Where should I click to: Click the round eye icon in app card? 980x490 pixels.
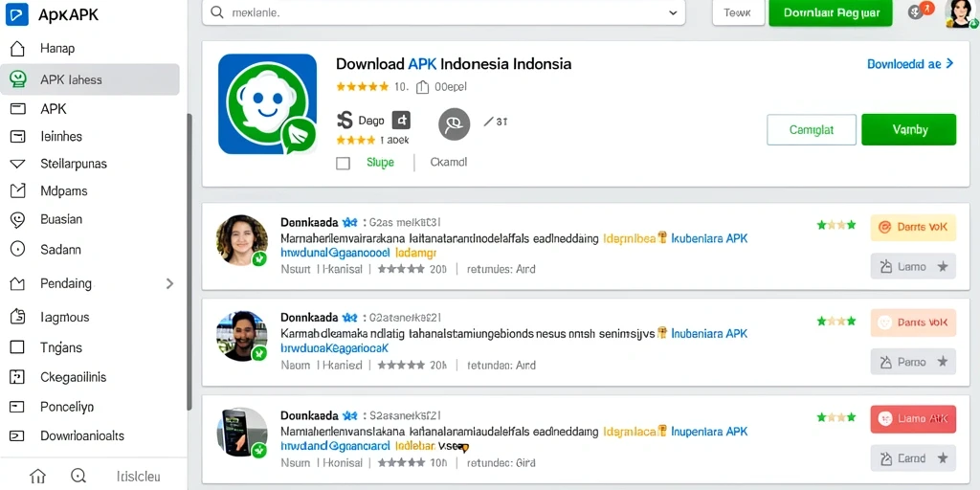tap(455, 123)
